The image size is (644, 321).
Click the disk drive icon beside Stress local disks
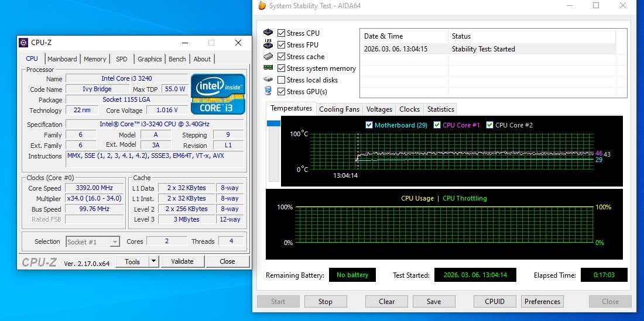tap(268, 80)
